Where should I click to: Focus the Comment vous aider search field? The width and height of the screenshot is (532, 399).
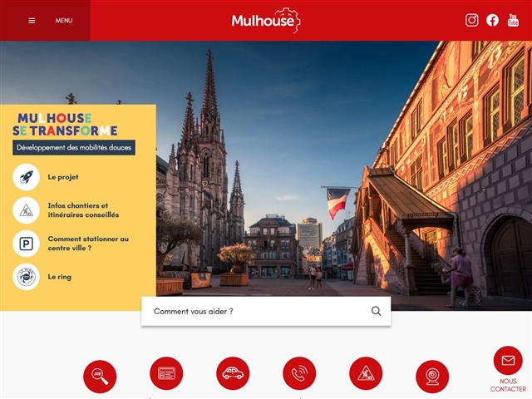point(266,311)
